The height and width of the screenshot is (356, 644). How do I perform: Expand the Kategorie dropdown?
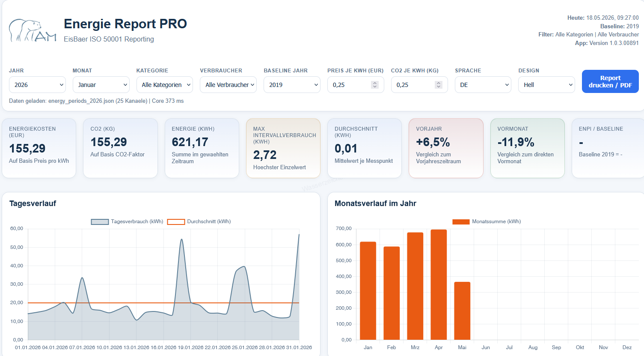pos(165,85)
